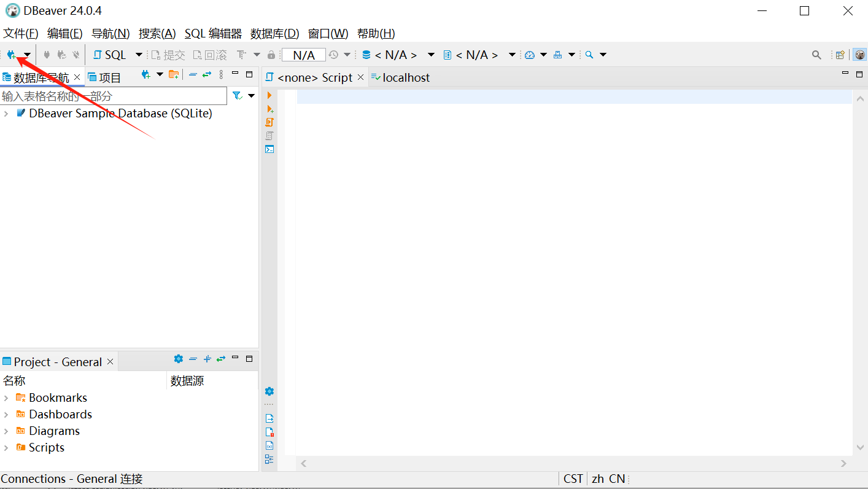The height and width of the screenshot is (489, 868).
Task: Click the driver manager icon in toolbar
Action: click(557, 55)
